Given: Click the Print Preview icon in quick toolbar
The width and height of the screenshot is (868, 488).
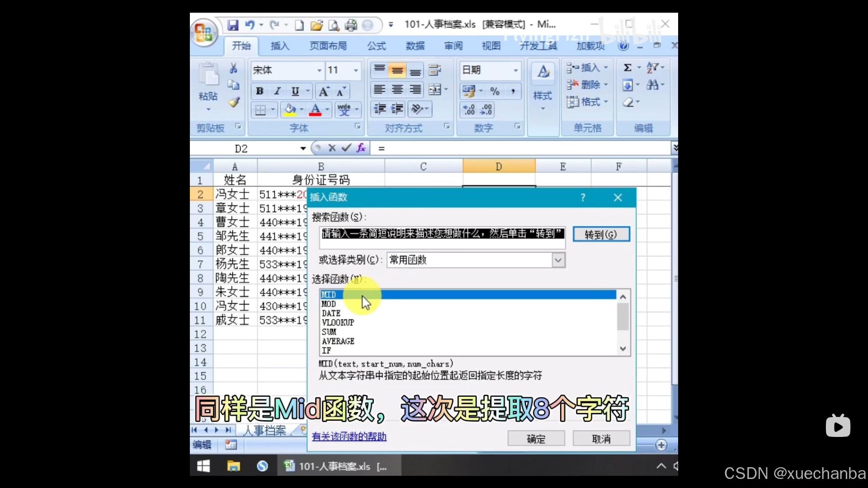Looking at the screenshot, I should click(334, 25).
